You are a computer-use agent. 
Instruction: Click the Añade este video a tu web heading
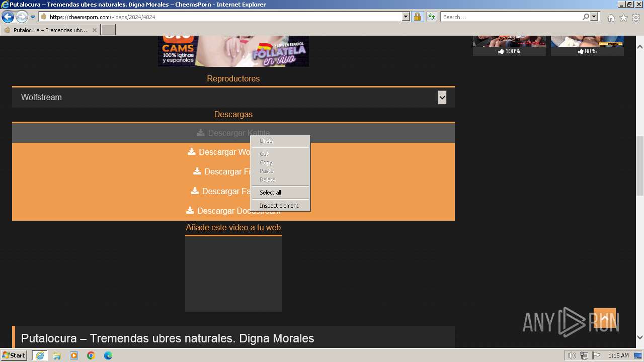point(233,227)
